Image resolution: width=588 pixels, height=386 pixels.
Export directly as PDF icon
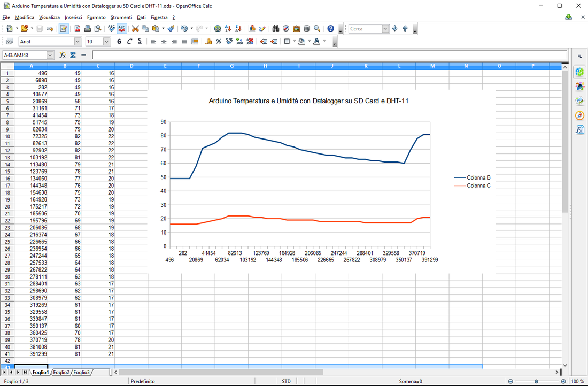click(x=78, y=28)
